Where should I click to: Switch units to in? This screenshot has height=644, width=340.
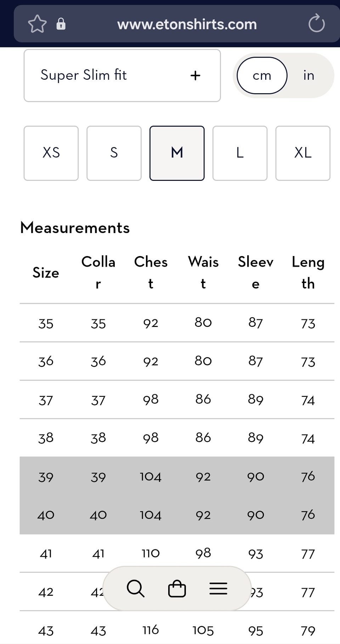[x=308, y=76]
